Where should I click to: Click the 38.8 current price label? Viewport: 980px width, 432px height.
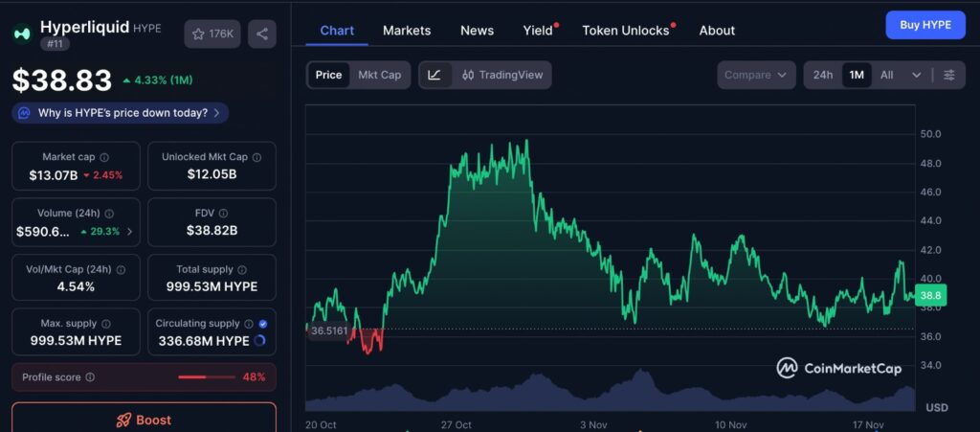click(x=930, y=296)
